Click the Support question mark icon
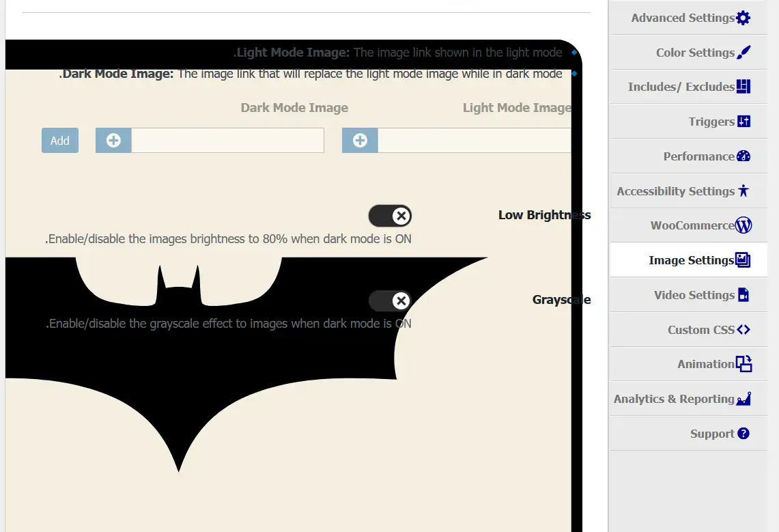Viewport: 779px width, 532px height. (743, 433)
